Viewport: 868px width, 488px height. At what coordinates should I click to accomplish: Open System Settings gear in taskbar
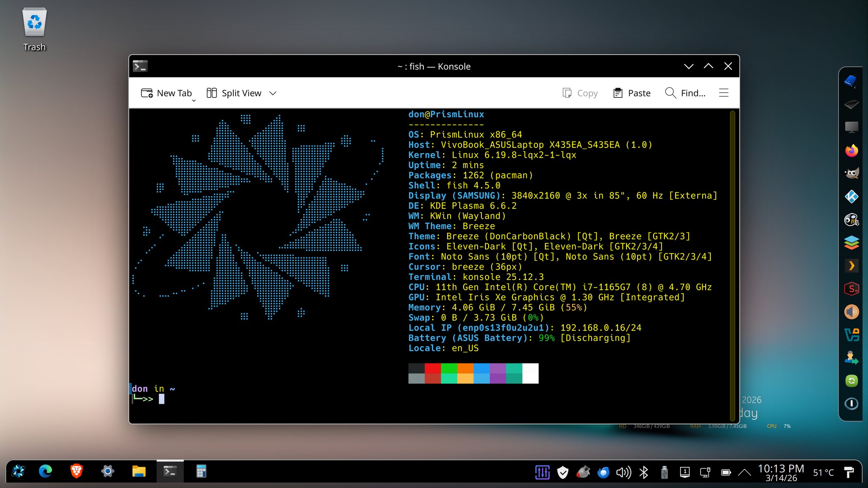click(108, 471)
